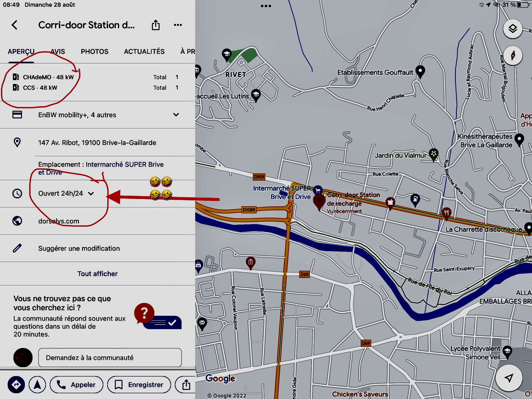Click Demandez à la communauté field

click(110, 358)
